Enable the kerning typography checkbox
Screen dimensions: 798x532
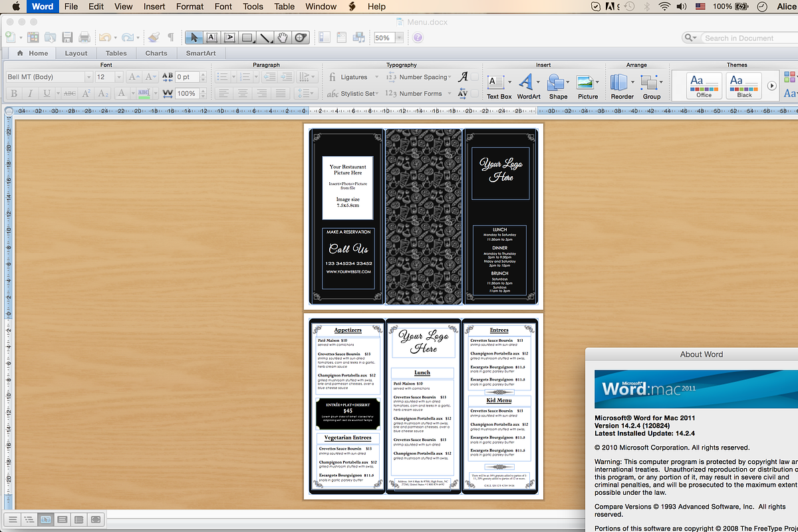475,94
